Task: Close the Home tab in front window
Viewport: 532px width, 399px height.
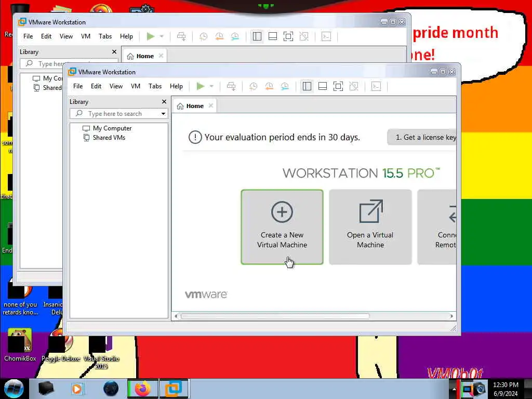Action: (x=211, y=105)
